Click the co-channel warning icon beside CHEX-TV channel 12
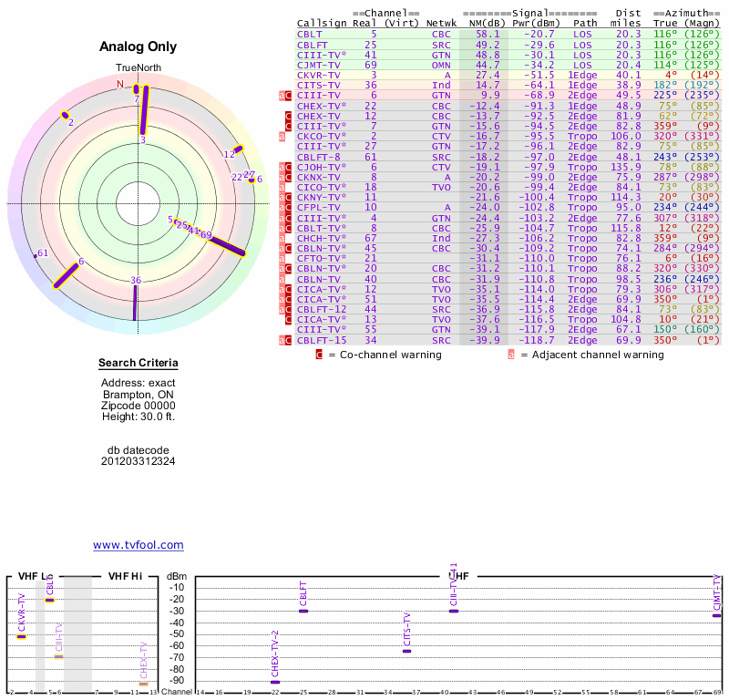 pyautogui.click(x=289, y=116)
